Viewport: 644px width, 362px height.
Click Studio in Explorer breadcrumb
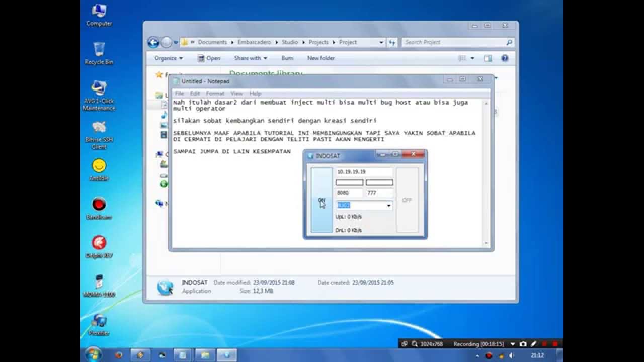click(290, 43)
